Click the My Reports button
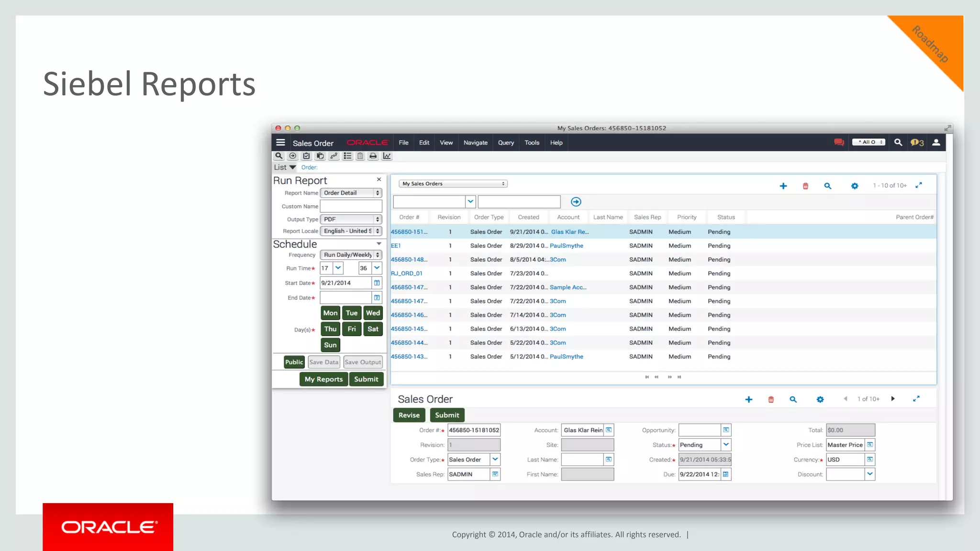This screenshot has width=980, height=551. [x=323, y=379]
